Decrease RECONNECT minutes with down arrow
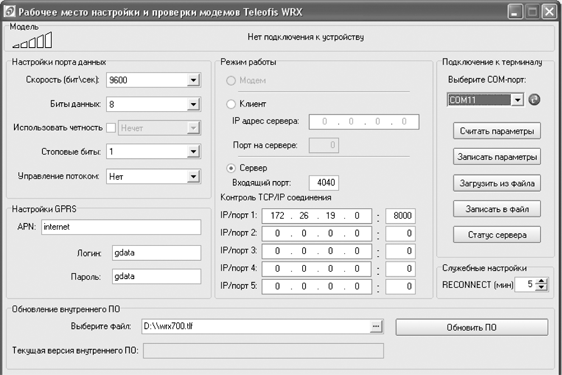 coord(542,288)
